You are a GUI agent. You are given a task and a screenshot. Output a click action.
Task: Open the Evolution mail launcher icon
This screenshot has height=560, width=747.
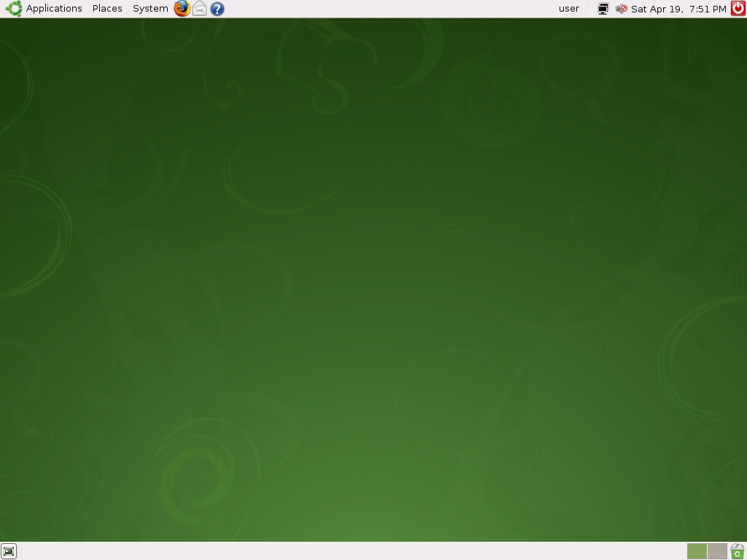click(200, 9)
